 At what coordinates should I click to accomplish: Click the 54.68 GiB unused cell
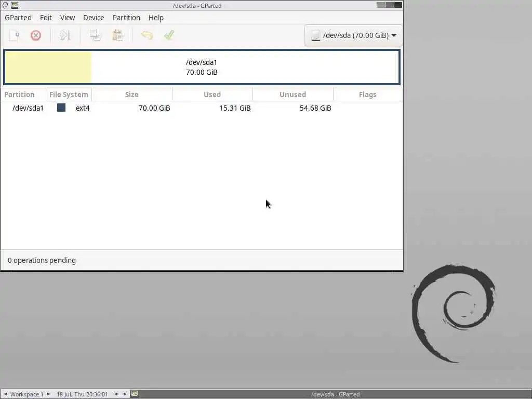pos(315,108)
